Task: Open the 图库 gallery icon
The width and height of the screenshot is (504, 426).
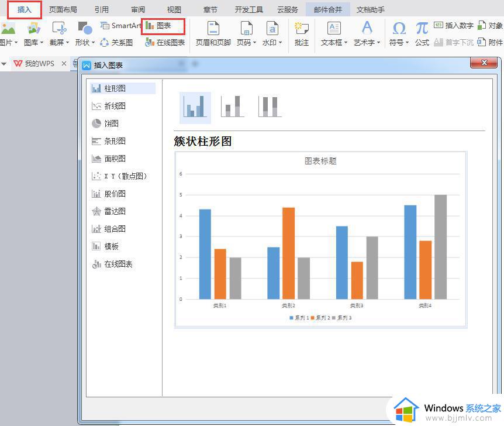Action: (x=34, y=28)
